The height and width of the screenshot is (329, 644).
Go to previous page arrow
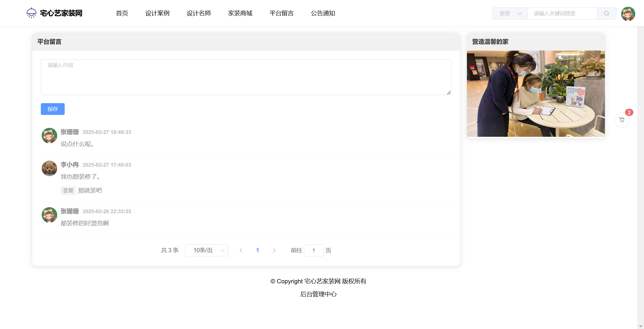tap(241, 250)
